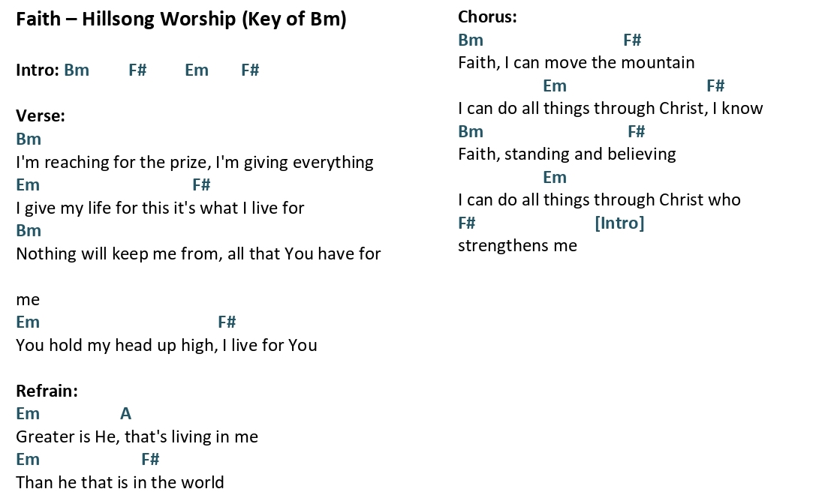Click the 'Verse:' section heading
This screenshot has height=504, width=819.
(x=41, y=115)
